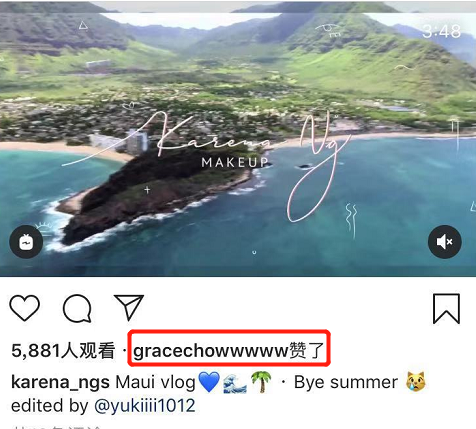
Task: Tap the edited by caption line
Action: click(x=50, y=406)
